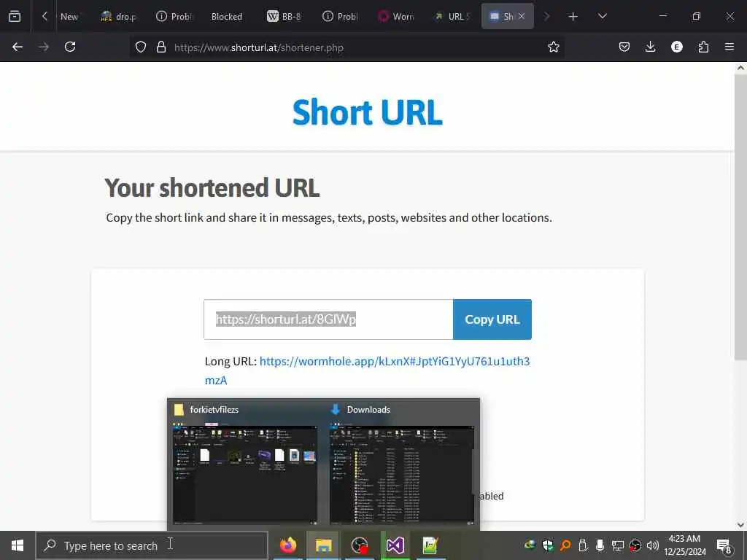This screenshot has height=560, width=747.
Task: Preview the Downloads Explorer window thumbnail
Action: (402, 474)
